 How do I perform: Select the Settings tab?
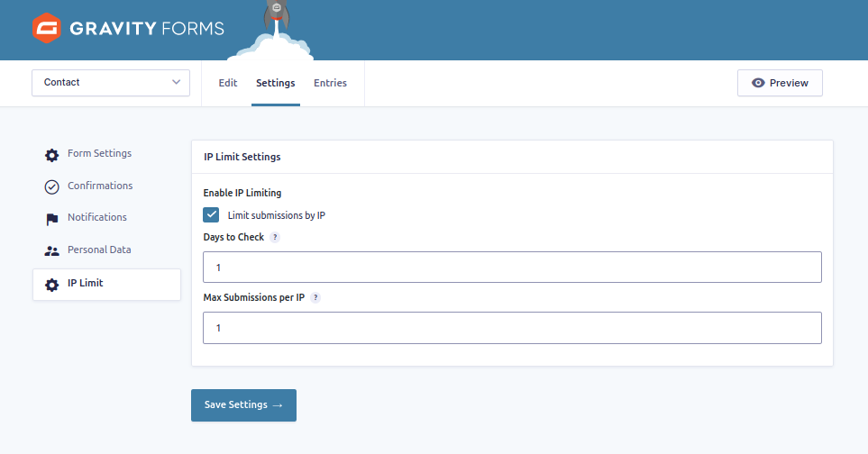276,83
